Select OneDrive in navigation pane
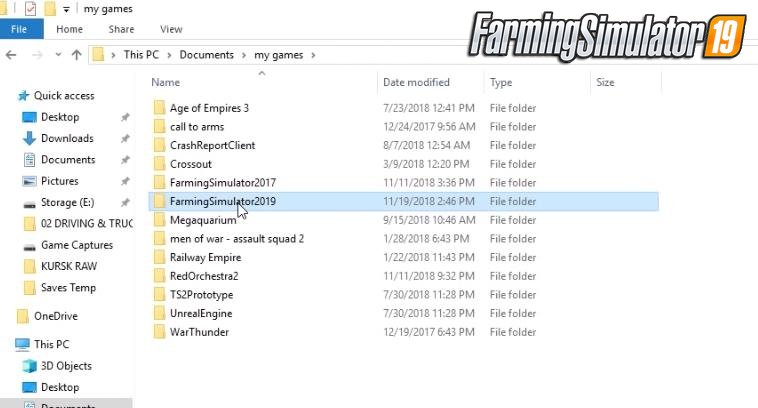 pos(56,316)
